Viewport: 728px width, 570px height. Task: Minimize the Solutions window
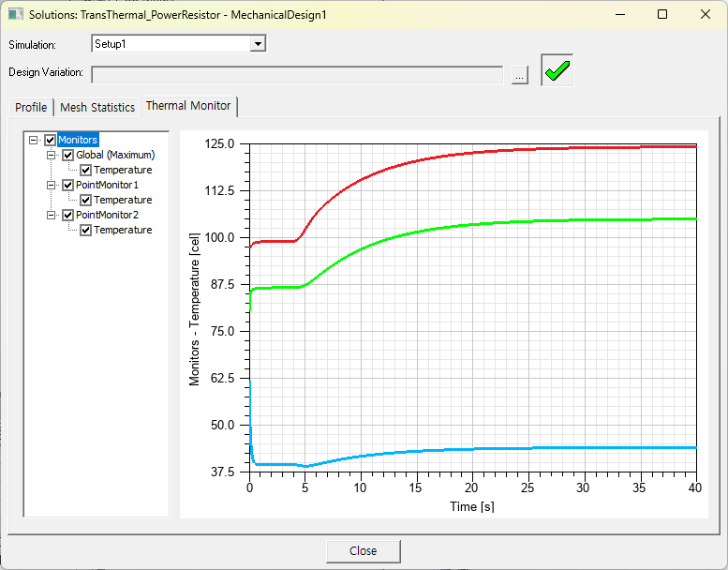coord(620,14)
